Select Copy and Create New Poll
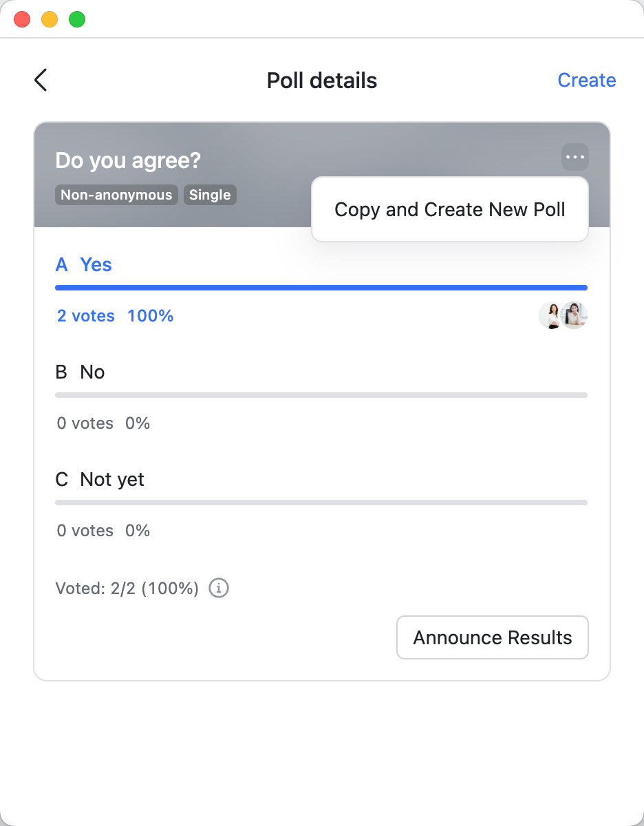 coord(450,209)
